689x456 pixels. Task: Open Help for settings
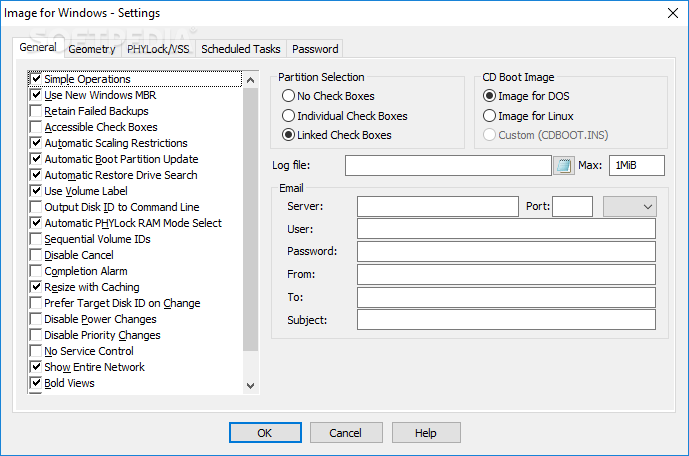[x=426, y=433]
